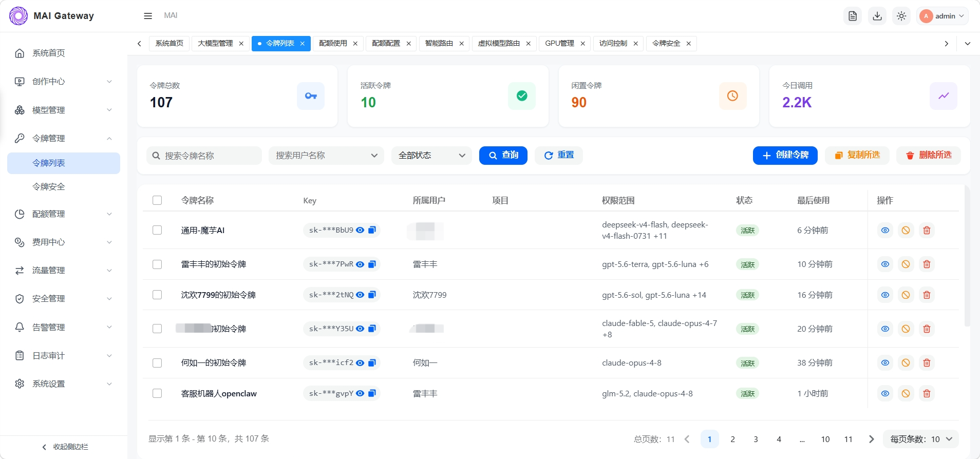Go to page 2
Screen dimensions: 980x459
click(x=732, y=439)
